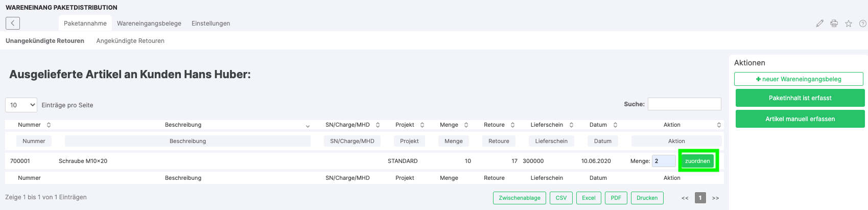Open the help question mark icon
The image size is (868, 210).
pyautogui.click(x=862, y=24)
